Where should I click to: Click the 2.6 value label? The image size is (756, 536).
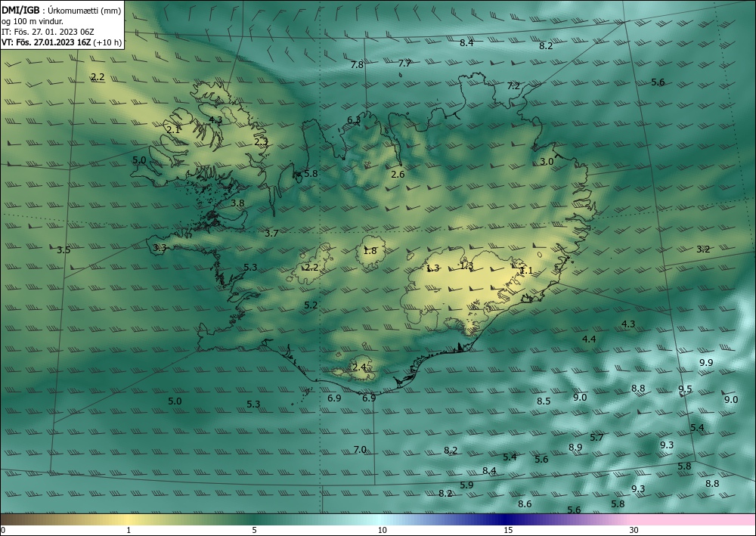(398, 175)
